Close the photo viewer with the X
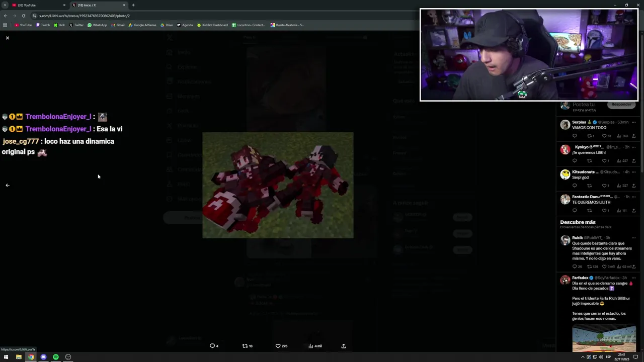This screenshot has width=644, height=362. point(8,38)
